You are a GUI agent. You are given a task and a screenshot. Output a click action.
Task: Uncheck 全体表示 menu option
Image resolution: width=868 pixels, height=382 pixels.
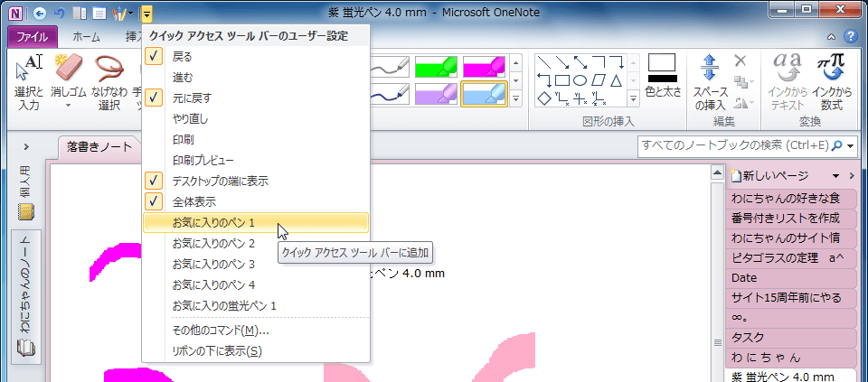pyautogui.click(x=255, y=201)
